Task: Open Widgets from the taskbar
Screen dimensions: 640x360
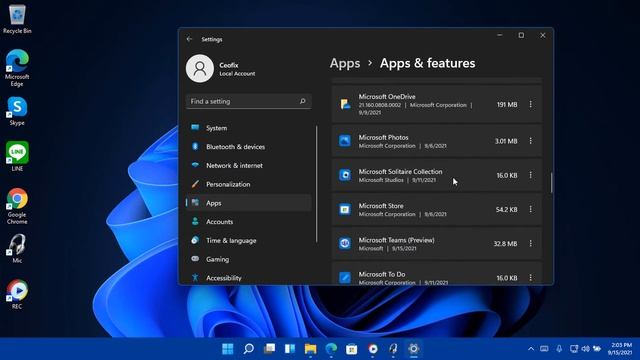Action: [x=290, y=349]
